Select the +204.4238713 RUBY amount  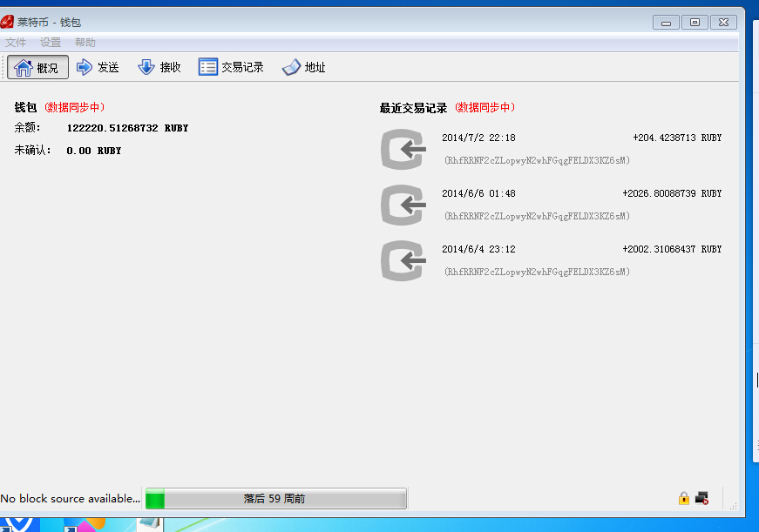(x=677, y=138)
